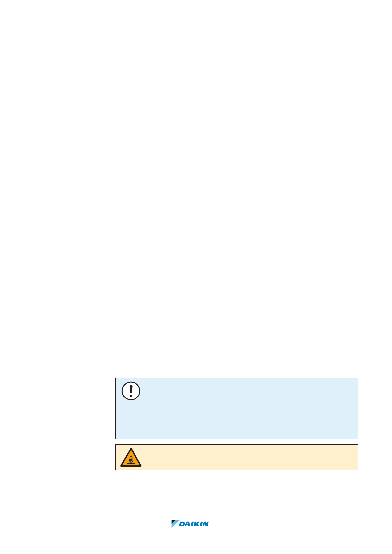Click the horizontal header rule at page top
Screen dimensions: 392x554
tap(190, 32)
